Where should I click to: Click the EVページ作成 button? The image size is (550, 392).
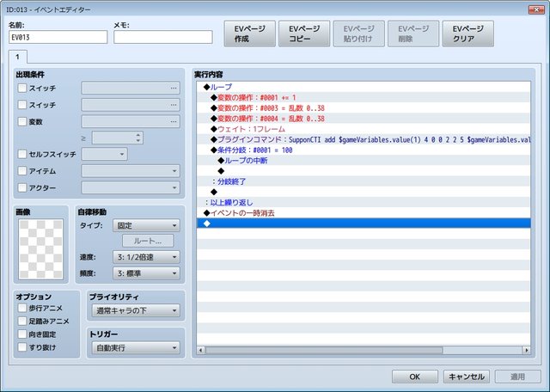[250, 34]
